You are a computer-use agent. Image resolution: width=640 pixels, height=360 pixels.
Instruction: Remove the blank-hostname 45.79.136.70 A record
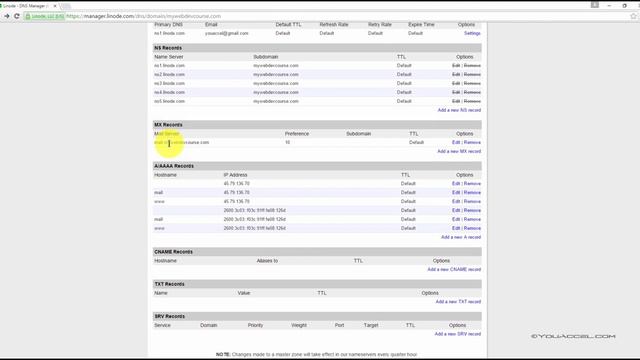[x=472, y=184]
